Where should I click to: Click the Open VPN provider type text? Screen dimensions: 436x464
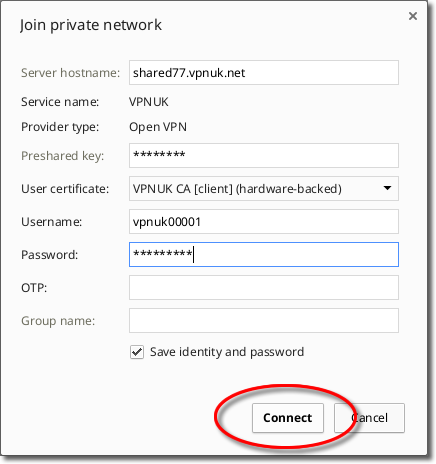coord(158,127)
